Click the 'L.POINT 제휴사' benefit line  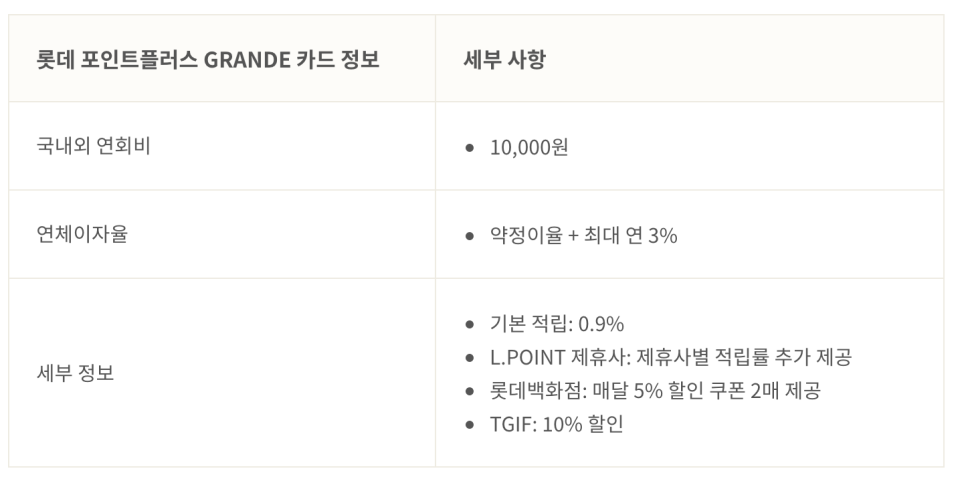(x=671, y=357)
